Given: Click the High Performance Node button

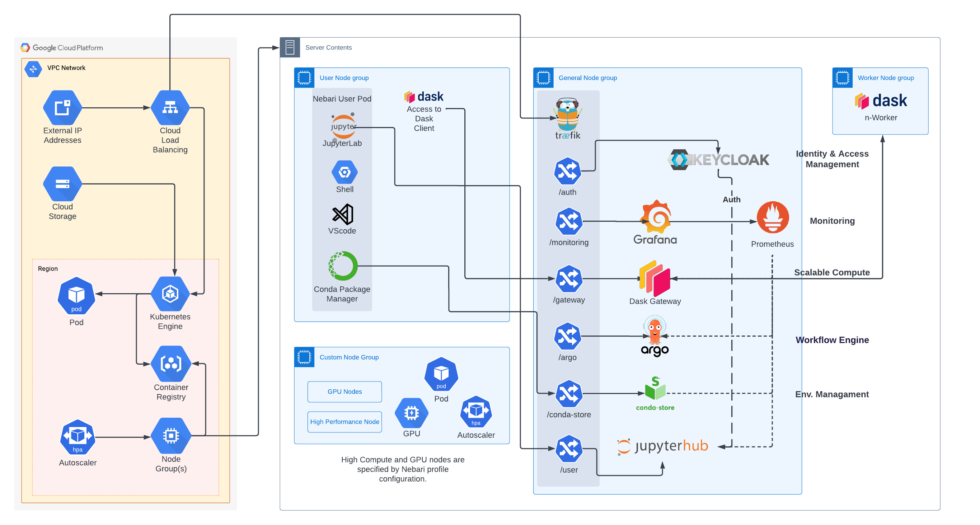Looking at the screenshot, I should click(x=344, y=422).
